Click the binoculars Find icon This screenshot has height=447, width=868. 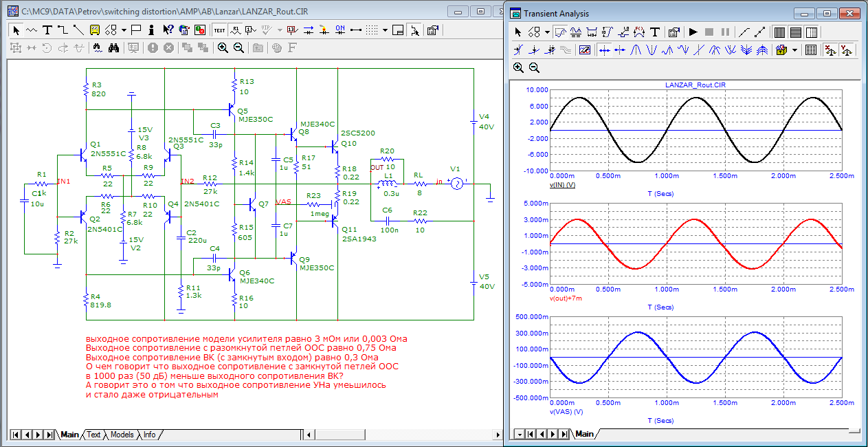[114, 48]
